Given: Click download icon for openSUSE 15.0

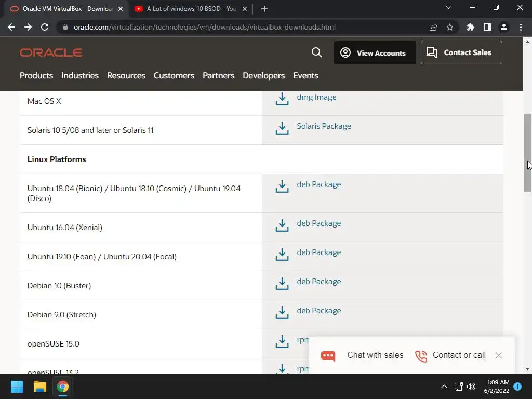Looking at the screenshot, I should click(282, 342).
